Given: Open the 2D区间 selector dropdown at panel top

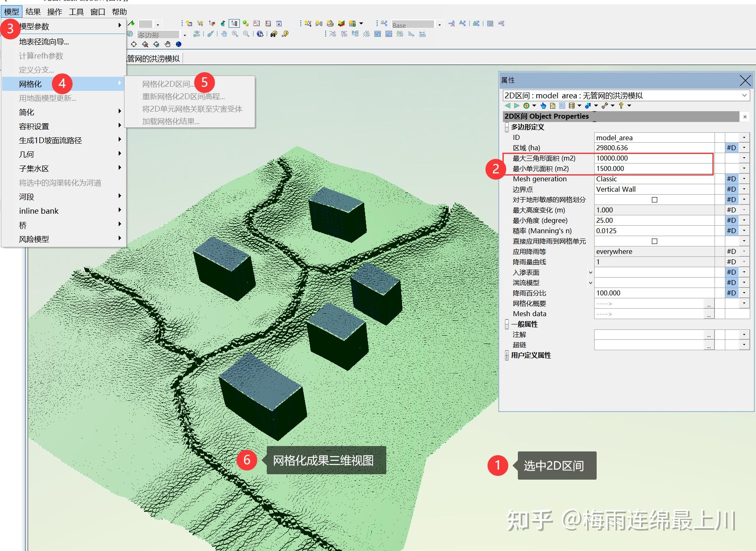Looking at the screenshot, I should tap(745, 95).
